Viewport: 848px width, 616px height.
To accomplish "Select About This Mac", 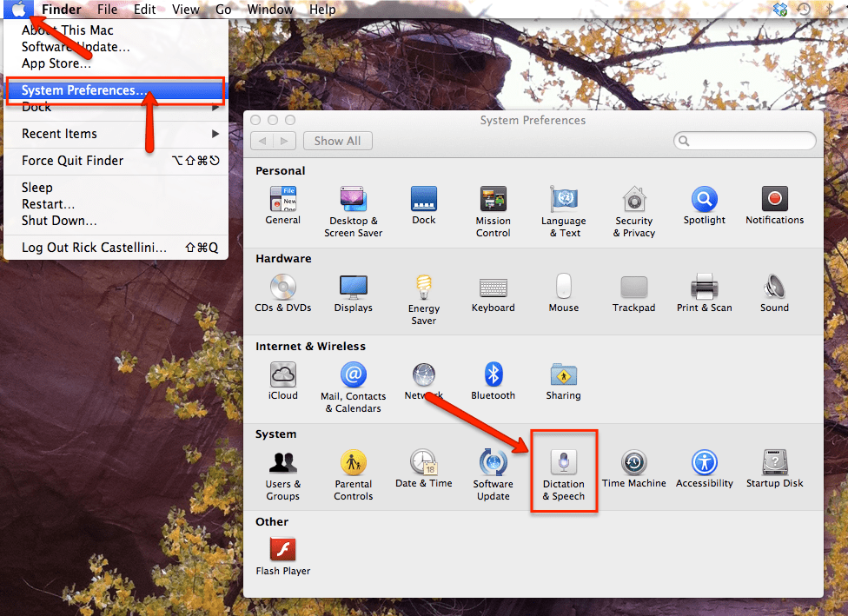I will (x=116, y=30).
